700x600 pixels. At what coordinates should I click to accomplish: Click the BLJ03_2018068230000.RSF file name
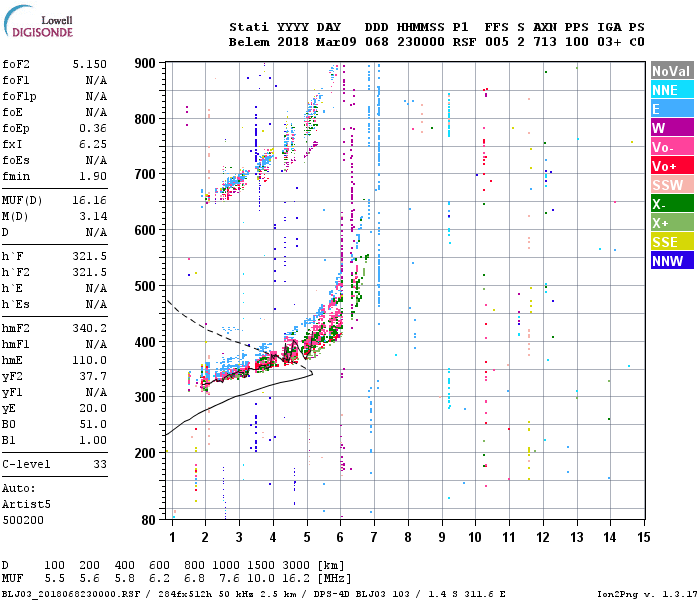pyautogui.click(x=71, y=594)
